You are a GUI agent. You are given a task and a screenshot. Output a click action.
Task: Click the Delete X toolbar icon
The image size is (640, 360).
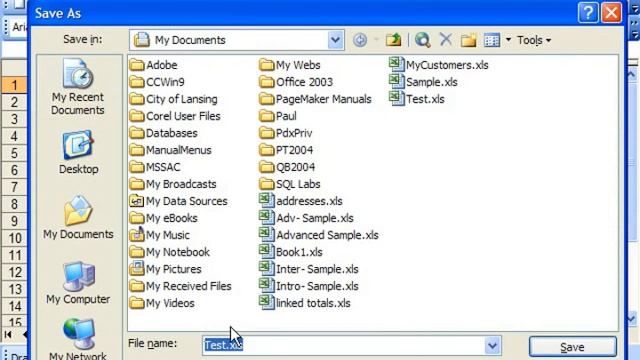[446, 40]
